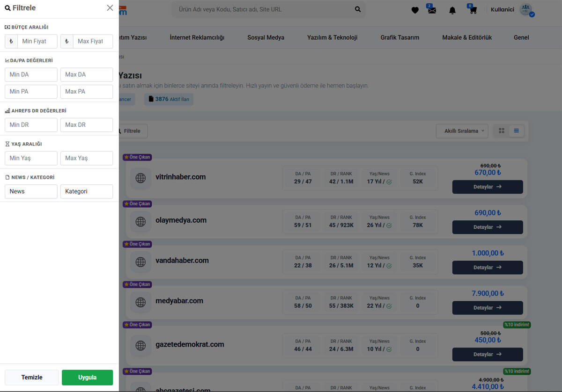Viewport: 562px width, 392px height.
Task: Close the Filtrele panel with X icon
Action: (x=110, y=8)
